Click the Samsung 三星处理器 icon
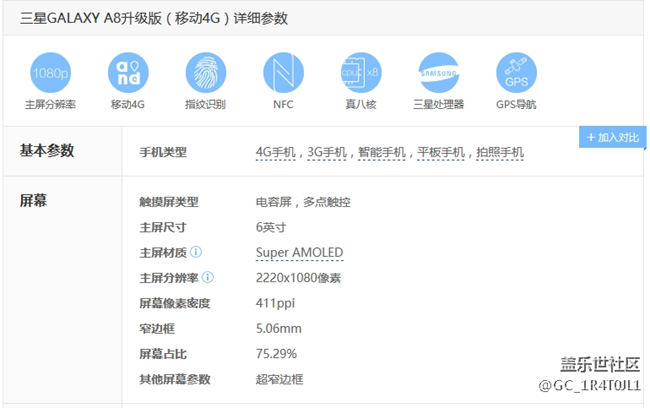The height and width of the screenshot is (408, 650). [438, 73]
